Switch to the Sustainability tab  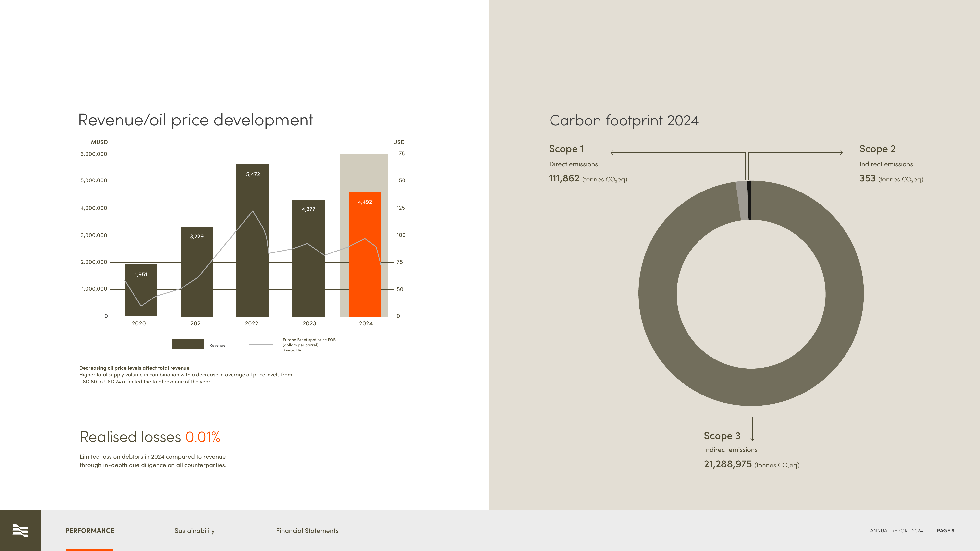coord(194,530)
